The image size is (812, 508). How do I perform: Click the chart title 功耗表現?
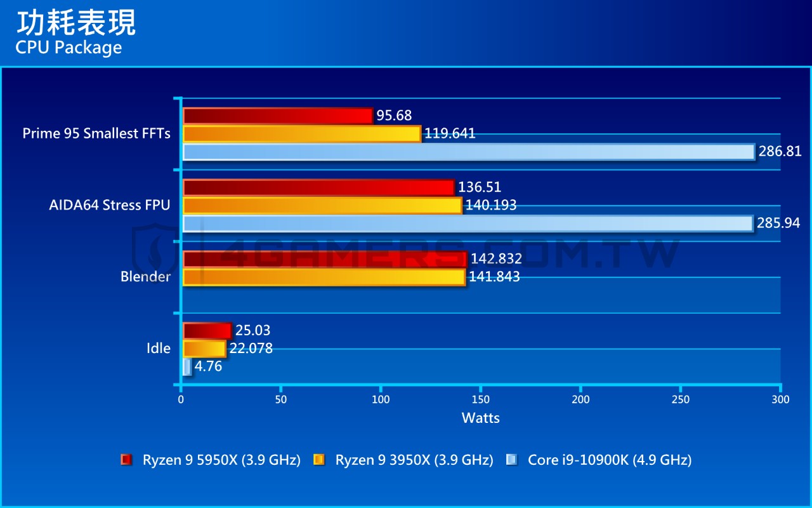75,23
